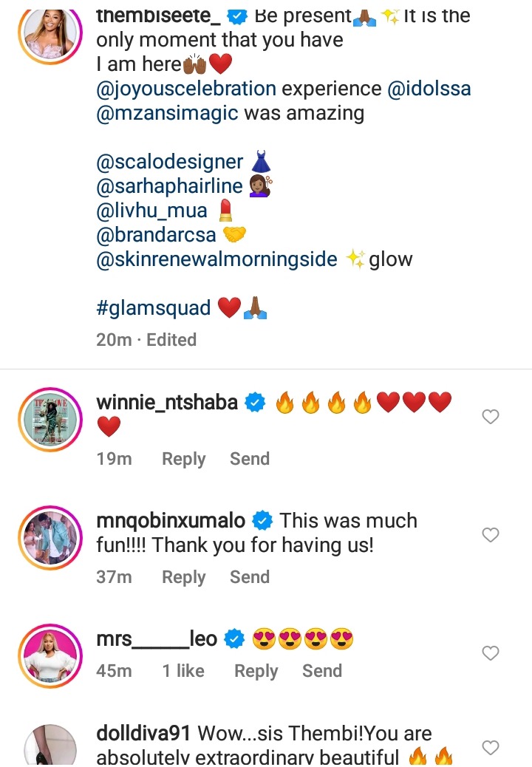Go to @skinrenewalmorningside profile

click(216, 259)
